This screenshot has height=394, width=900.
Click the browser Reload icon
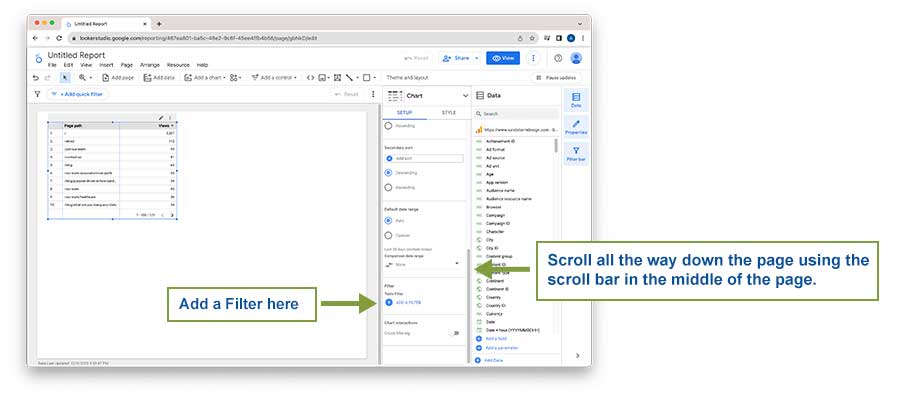point(59,38)
